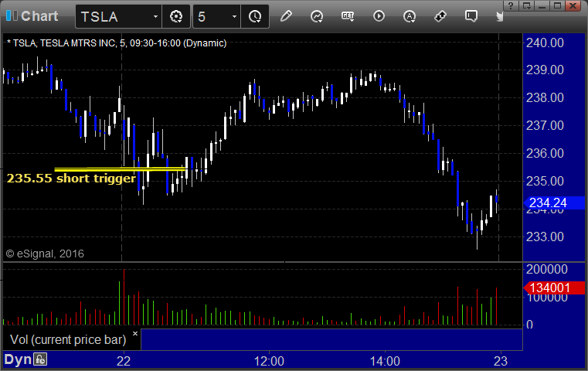Expand the 5-minute interval dropdown arrow
Screen dimensions: 588x371
(x=234, y=17)
